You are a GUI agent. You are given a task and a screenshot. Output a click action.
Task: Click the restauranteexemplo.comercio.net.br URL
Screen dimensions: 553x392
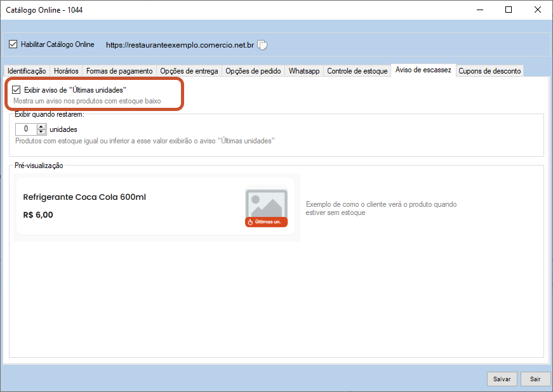click(x=180, y=45)
